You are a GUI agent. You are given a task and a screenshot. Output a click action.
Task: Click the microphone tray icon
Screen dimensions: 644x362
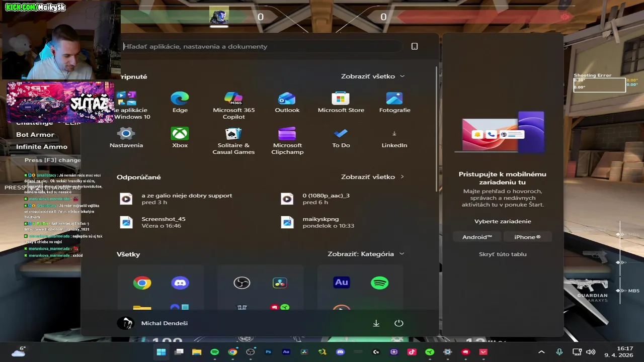click(x=559, y=352)
